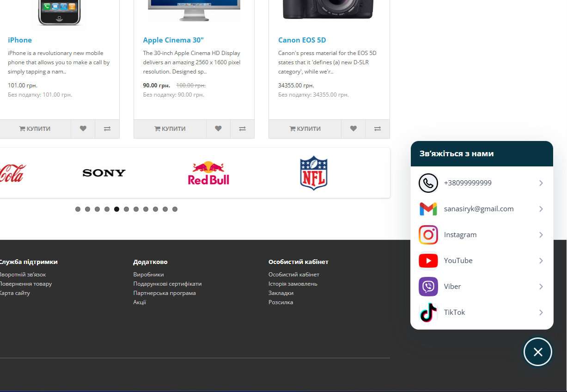567x392 pixels.
Task: Add iPhone to wishlist with heart icon
Action: (83, 129)
